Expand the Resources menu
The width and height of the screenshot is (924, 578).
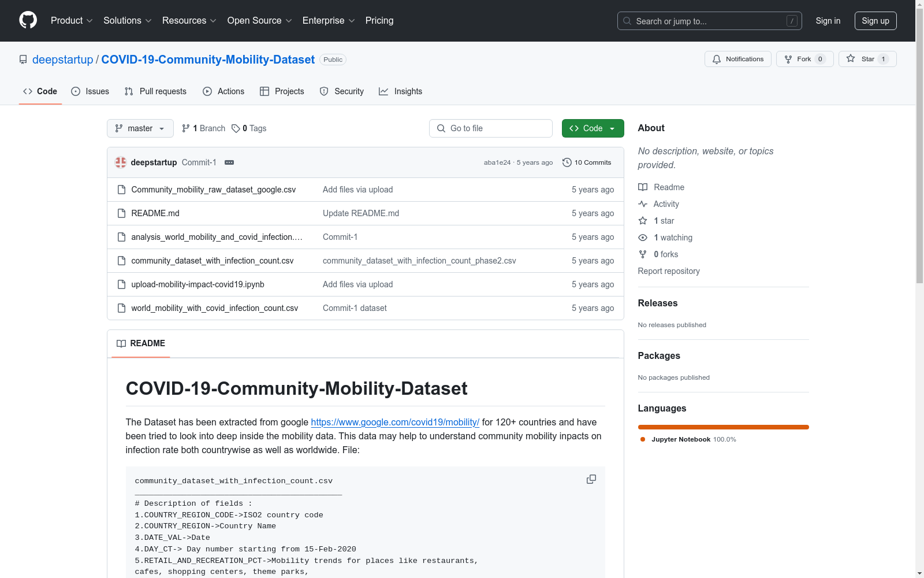click(x=189, y=21)
